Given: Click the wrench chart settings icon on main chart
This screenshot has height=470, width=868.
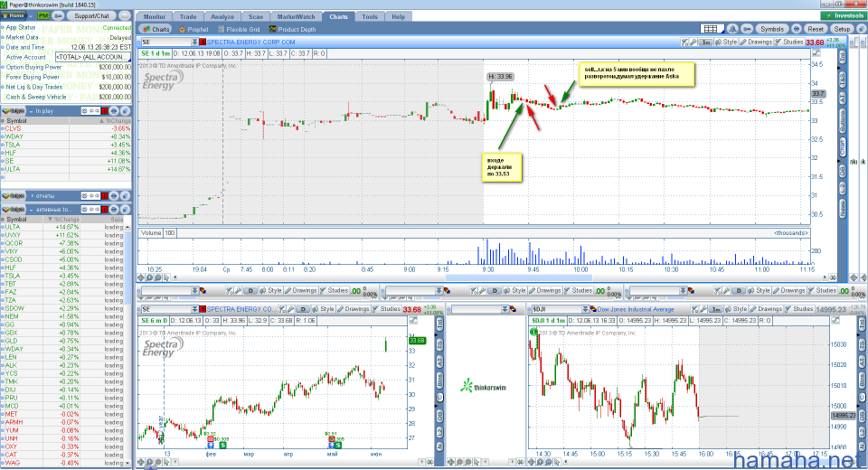Looking at the screenshot, I should (693, 42).
